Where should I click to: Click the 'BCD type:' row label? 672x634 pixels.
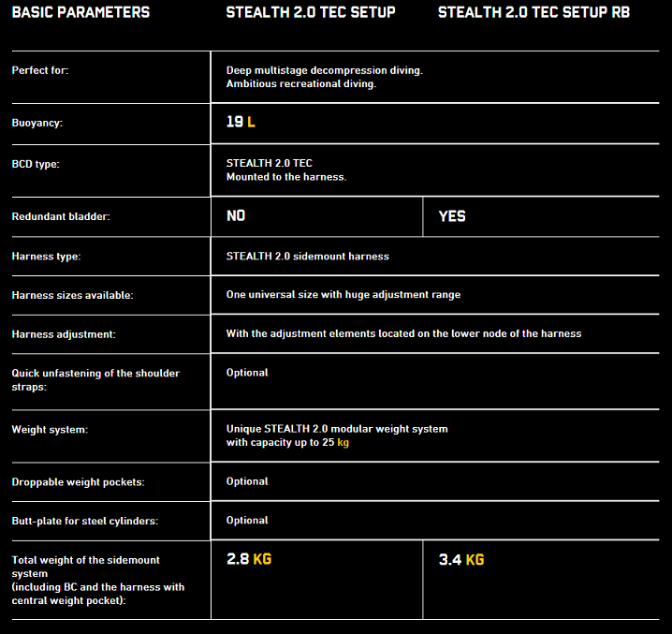point(37,164)
